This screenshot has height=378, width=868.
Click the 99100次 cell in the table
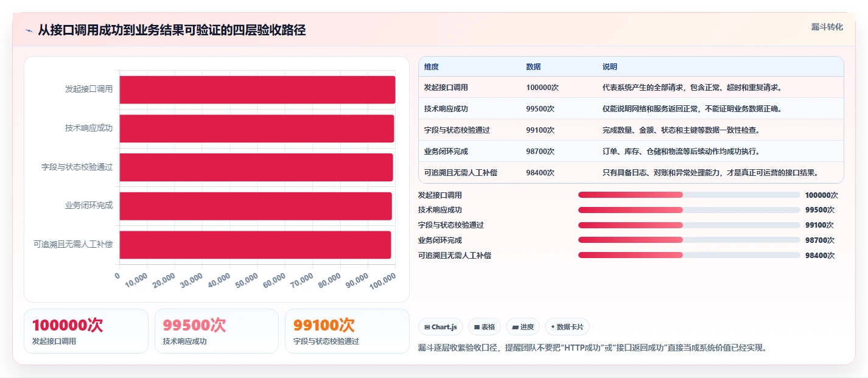541,130
